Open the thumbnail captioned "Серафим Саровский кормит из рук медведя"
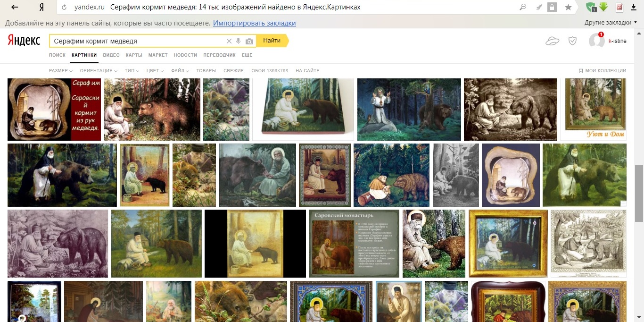 [x=54, y=110]
